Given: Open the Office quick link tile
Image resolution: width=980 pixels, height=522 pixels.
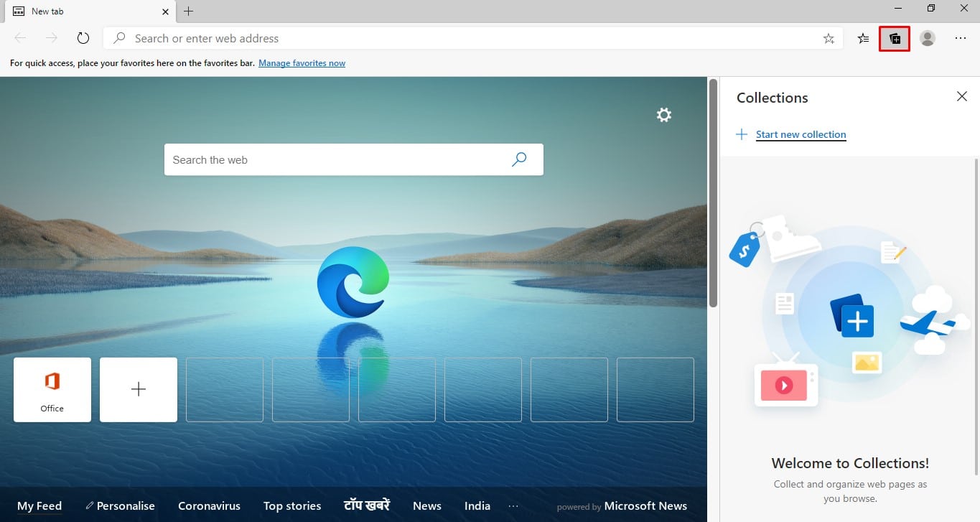Looking at the screenshot, I should pos(52,389).
